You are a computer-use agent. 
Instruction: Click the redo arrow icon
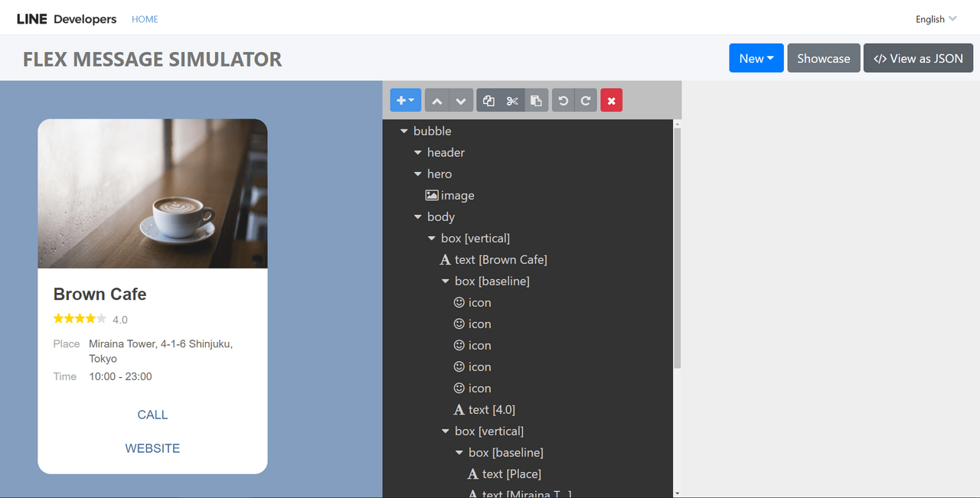[586, 100]
